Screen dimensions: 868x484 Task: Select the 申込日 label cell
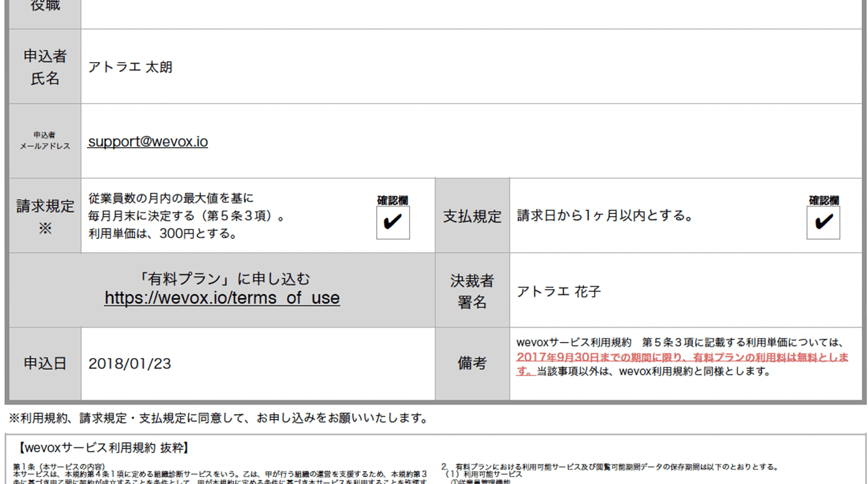pos(45,364)
